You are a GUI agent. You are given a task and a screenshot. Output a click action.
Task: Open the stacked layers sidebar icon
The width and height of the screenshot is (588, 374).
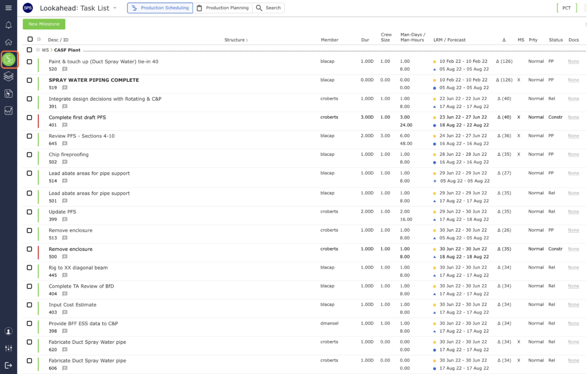pyautogui.click(x=8, y=76)
